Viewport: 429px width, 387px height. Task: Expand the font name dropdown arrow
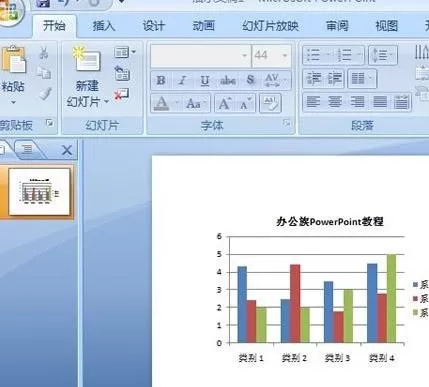coord(245,56)
